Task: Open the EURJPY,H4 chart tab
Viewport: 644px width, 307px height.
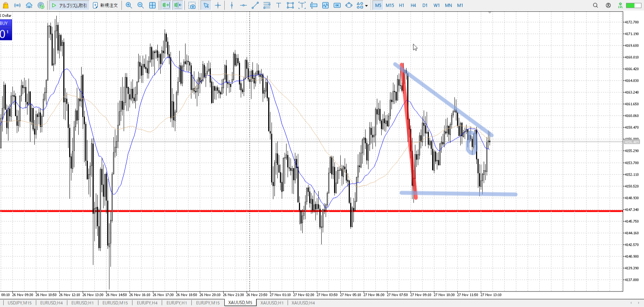Action: pyautogui.click(x=147, y=303)
